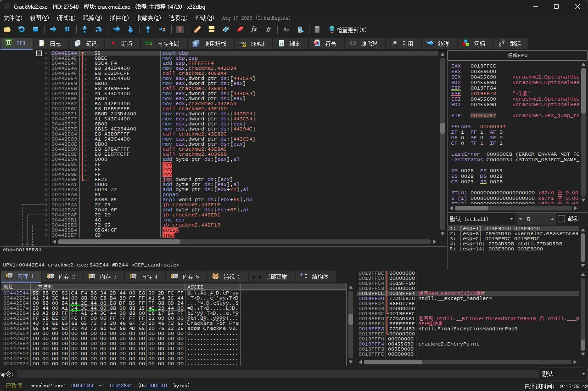Open the 默认 dropdown beside the command bar

tap(563, 374)
